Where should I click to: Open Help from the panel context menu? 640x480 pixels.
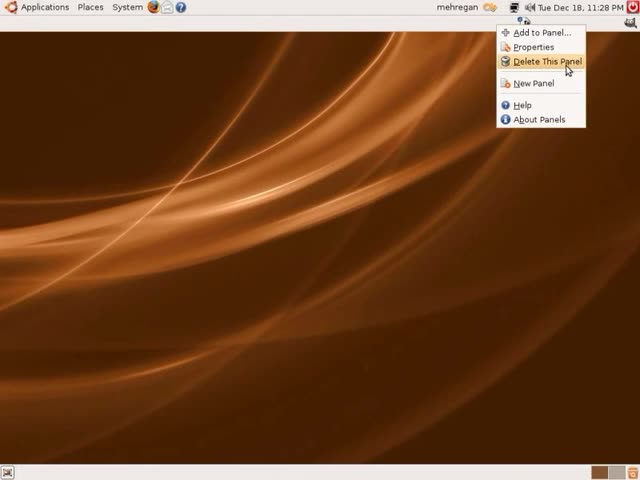[541, 105]
